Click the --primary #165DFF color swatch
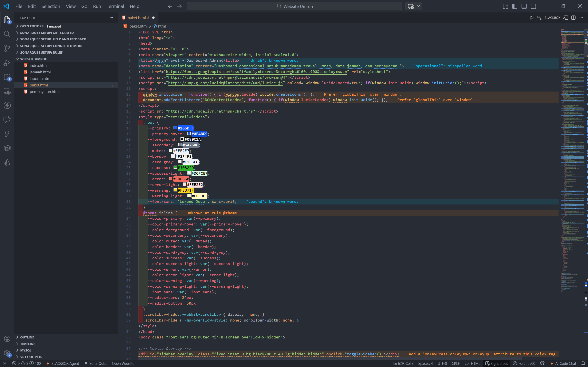The width and height of the screenshot is (588, 367). click(x=175, y=128)
